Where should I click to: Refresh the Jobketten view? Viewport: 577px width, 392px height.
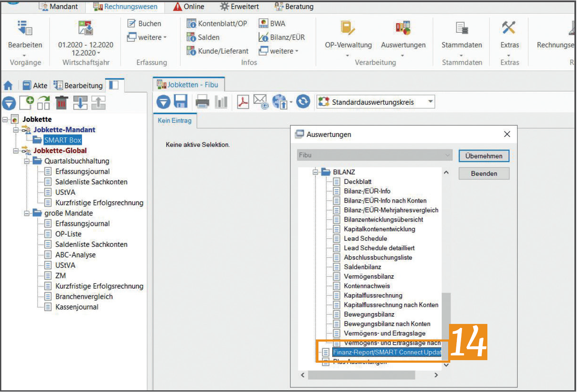pyautogui.click(x=303, y=102)
